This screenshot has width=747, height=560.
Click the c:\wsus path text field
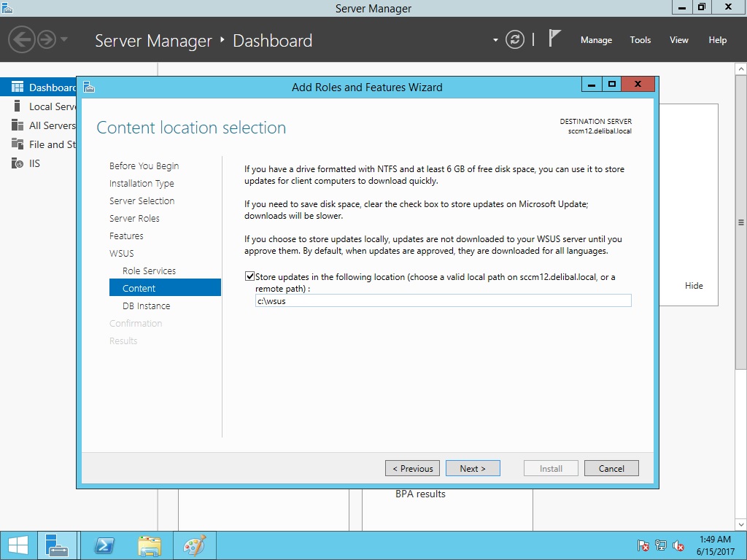[443, 300]
